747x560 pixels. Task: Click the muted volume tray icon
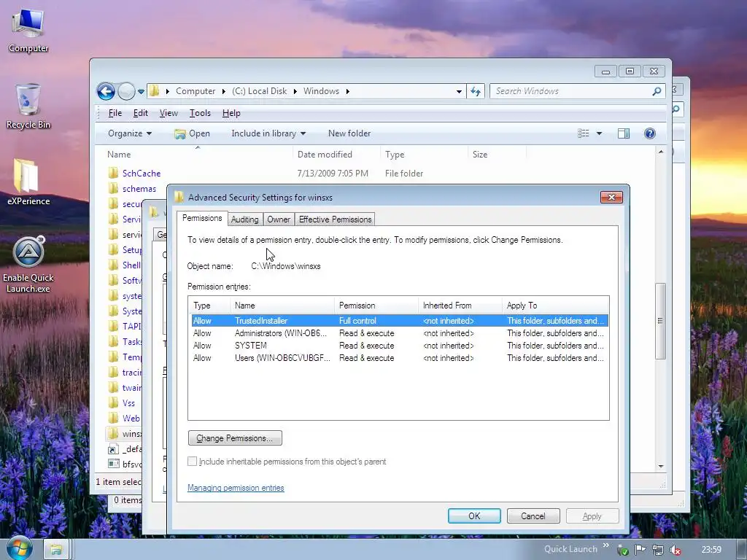coord(675,550)
